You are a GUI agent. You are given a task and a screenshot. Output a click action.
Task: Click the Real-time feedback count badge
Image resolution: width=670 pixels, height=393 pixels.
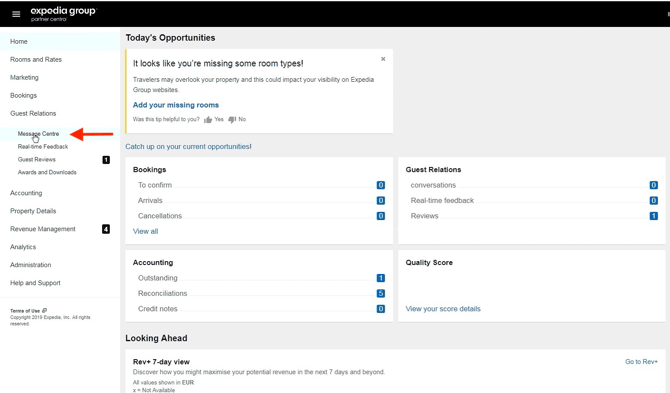coord(653,200)
